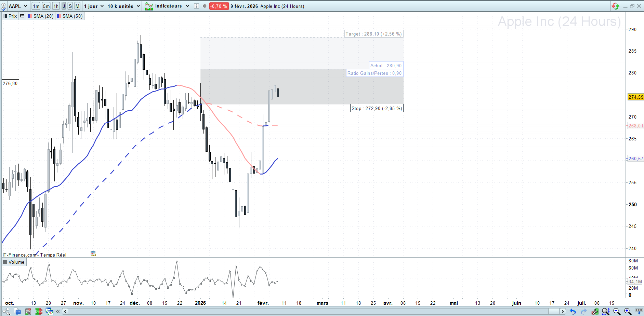644x316 pixels.
Task: Click the 'déc.' label on the time axis
Action: point(135,303)
